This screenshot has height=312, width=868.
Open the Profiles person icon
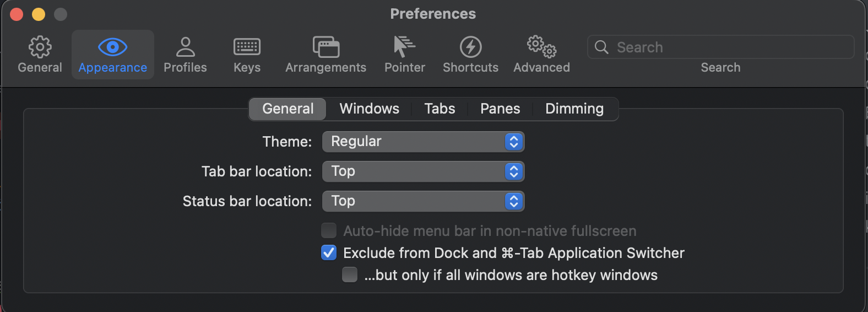185,48
